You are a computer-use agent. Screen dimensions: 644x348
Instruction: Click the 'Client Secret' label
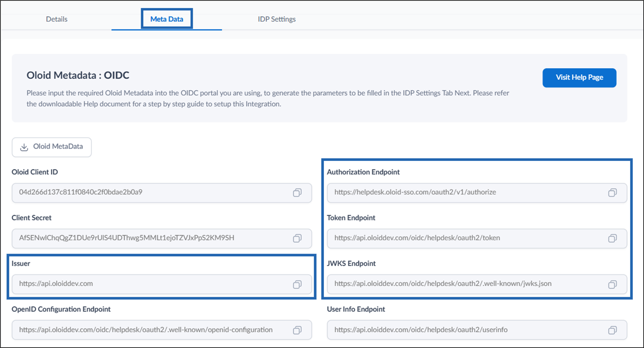point(31,218)
